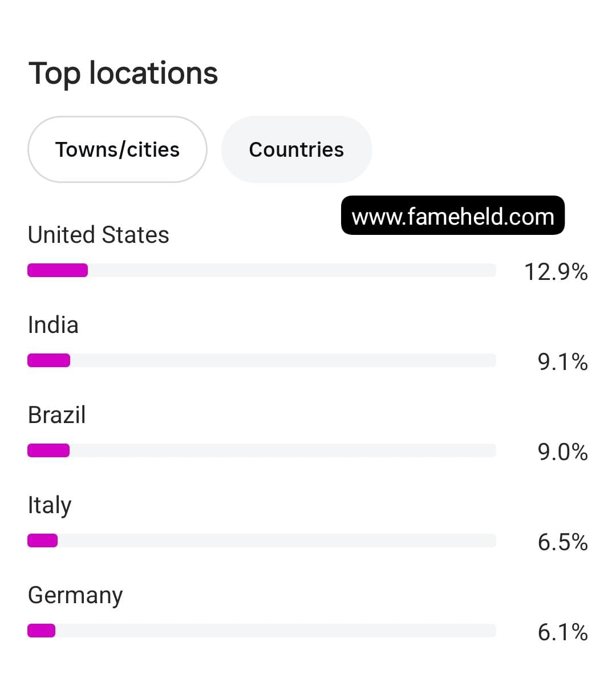Click the India progress bar fill
This screenshot has height=691, width=616.
[48, 360]
